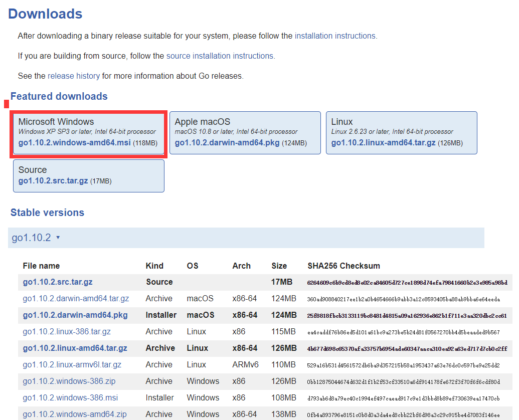519x420 pixels.
Task: Select the OS column header
Action: click(x=193, y=266)
